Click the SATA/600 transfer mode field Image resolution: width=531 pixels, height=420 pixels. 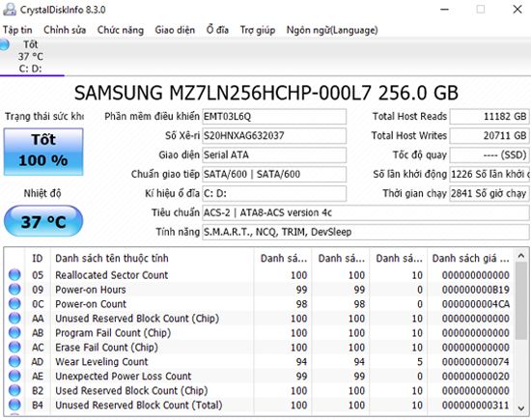pyautogui.click(x=274, y=174)
